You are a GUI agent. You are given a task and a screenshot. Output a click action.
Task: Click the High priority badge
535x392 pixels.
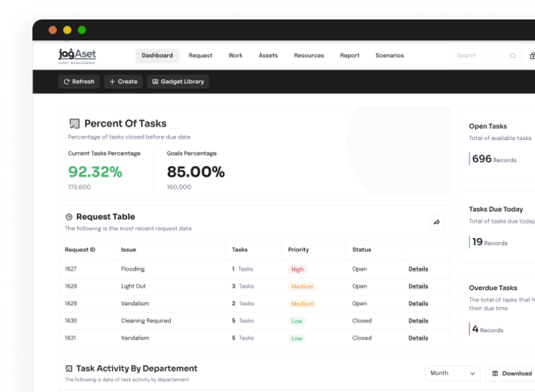pyautogui.click(x=297, y=269)
